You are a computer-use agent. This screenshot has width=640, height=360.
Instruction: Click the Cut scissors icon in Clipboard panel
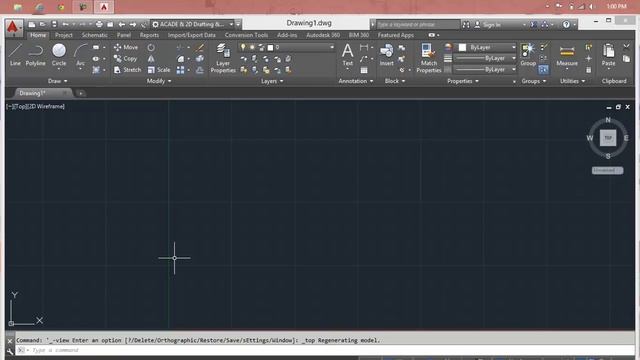coord(627,47)
